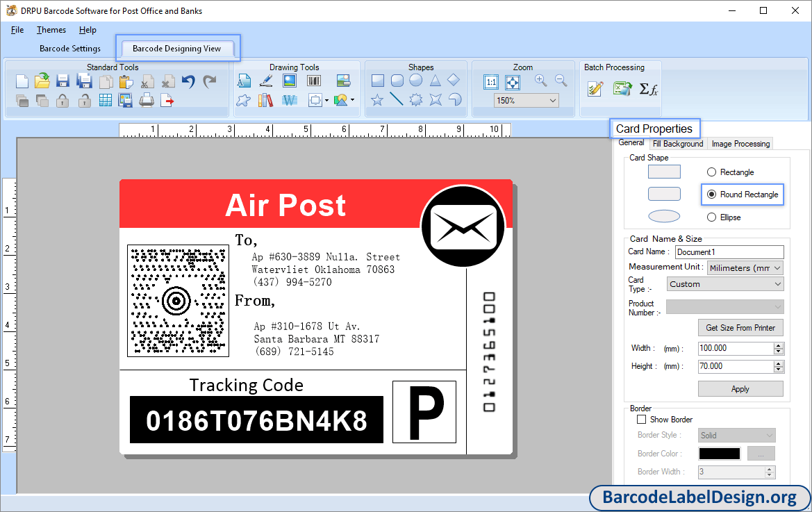Draw a diamond shape
Viewport: 812px width, 512px height.
point(454,81)
